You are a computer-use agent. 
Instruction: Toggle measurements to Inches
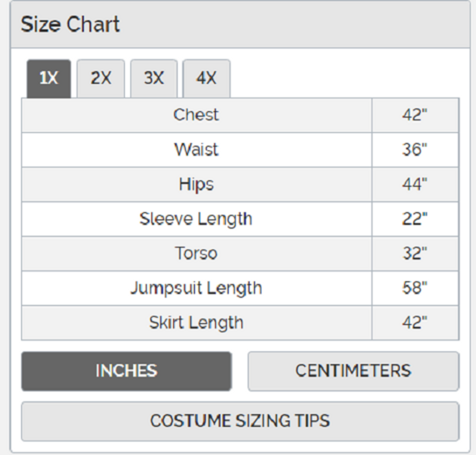click(126, 371)
